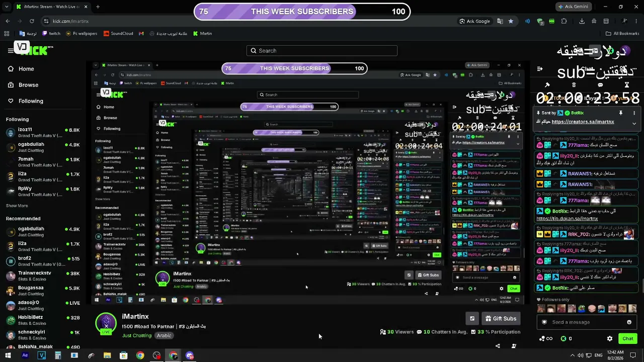Open the twitch bookmark
The height and width of the screenshot is (362, 644).
point(51,34)
